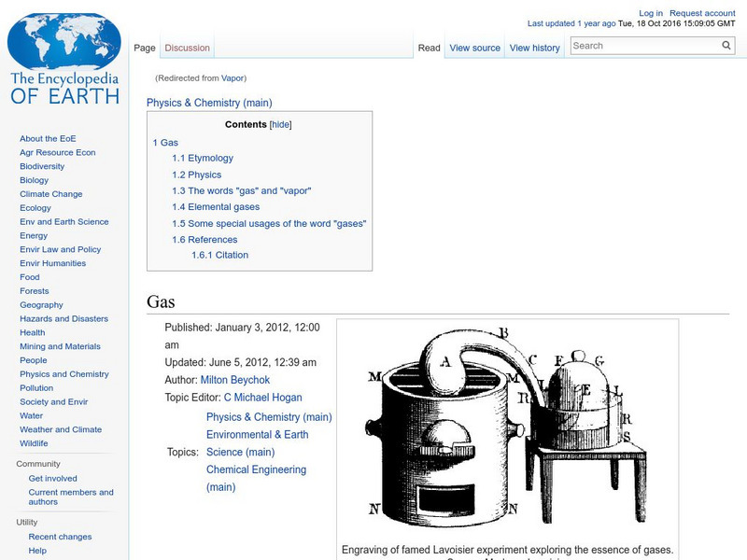Open Ecology sidebar link
Viewport: 747px width, 560px height.
35,207
